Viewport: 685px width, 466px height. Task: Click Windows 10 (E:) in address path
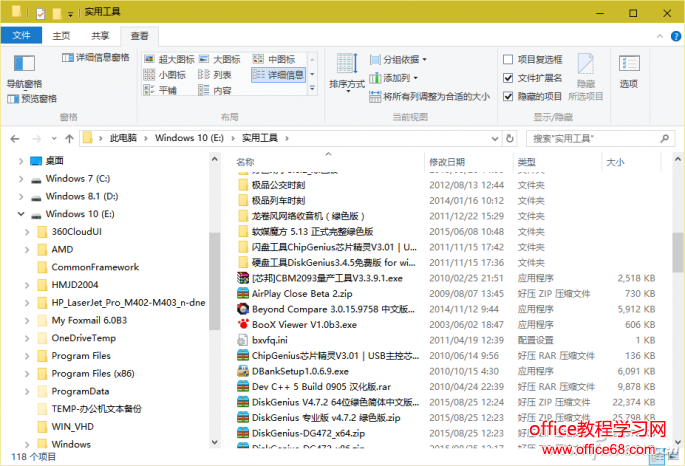(x=189, y=138)
